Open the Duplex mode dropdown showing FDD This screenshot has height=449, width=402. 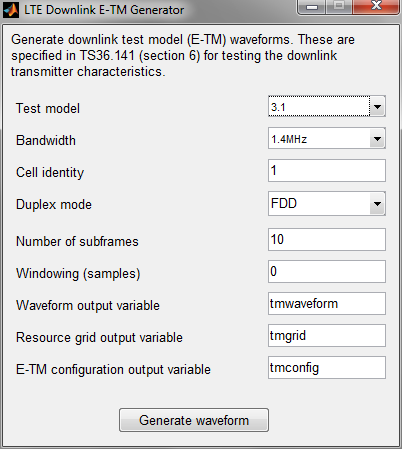click(327, 203)
